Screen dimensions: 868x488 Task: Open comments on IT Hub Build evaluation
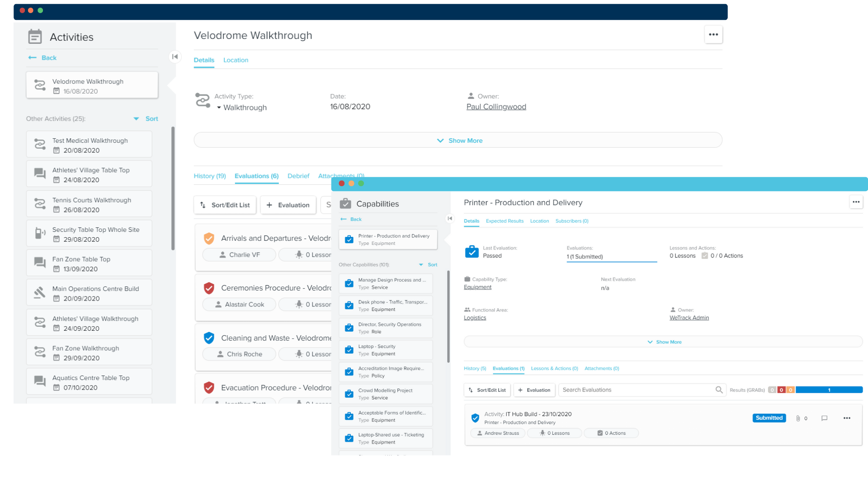pyautogui.click(x=824, y=418)
